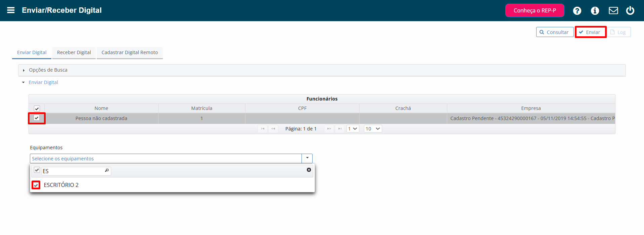Go to previous page in paginator
Viewport: 644px width, 235px height.
[x=273, y=129]
